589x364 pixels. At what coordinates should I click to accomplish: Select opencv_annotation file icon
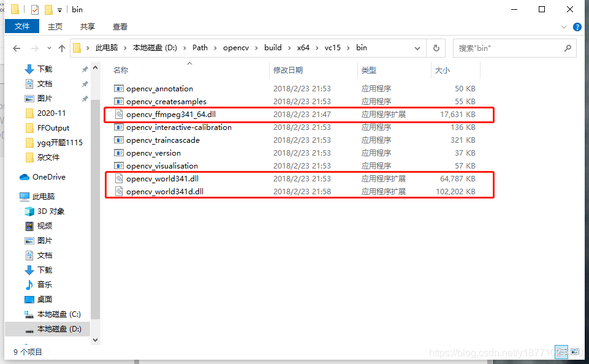119,89
